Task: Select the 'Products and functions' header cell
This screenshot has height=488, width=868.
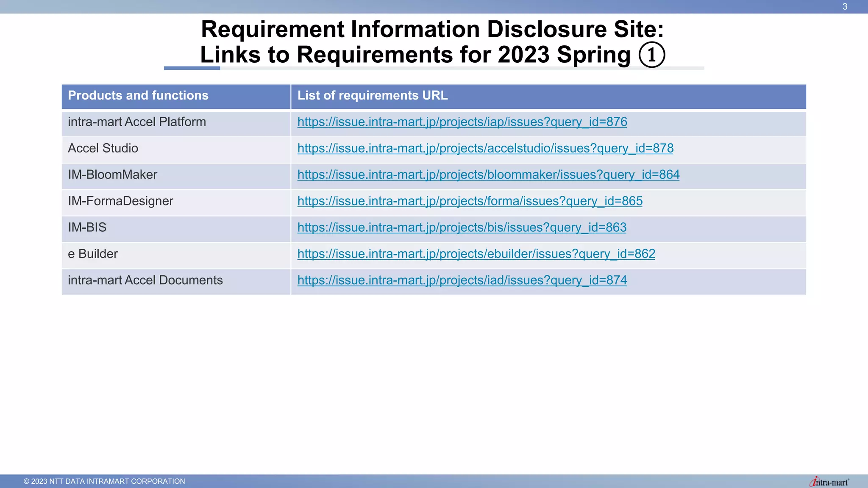Action: point(176,97)
